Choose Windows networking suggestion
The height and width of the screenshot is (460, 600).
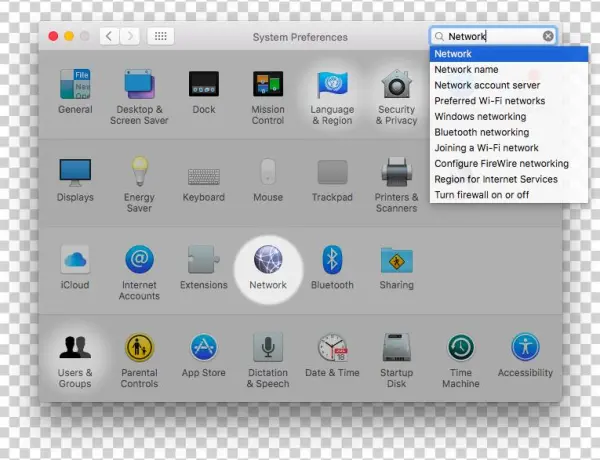pyautogui.click(x=509, y=117)
